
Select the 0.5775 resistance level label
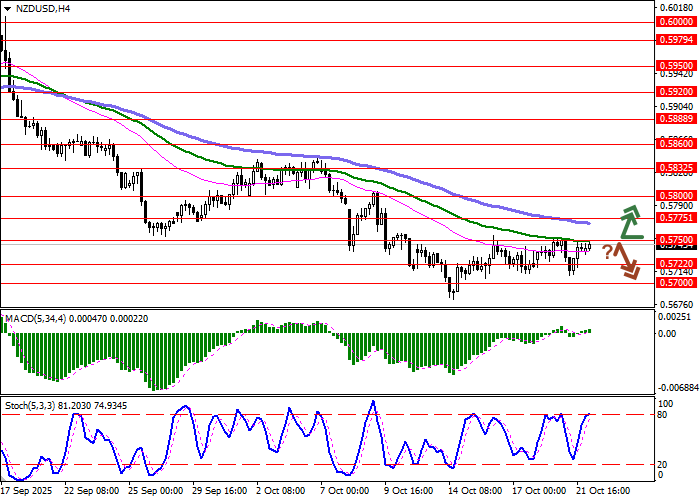coord(675,218)
